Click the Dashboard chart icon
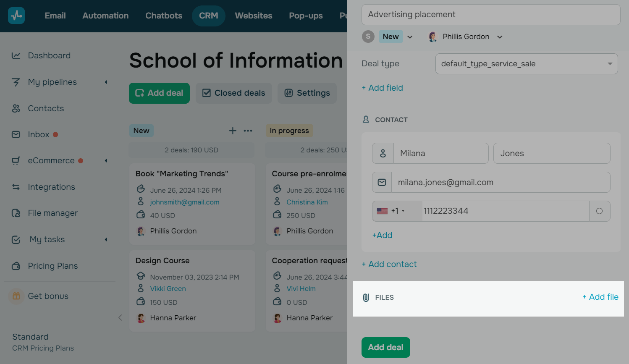The height and width of the screenshot is (364, 629). [16, 55]
